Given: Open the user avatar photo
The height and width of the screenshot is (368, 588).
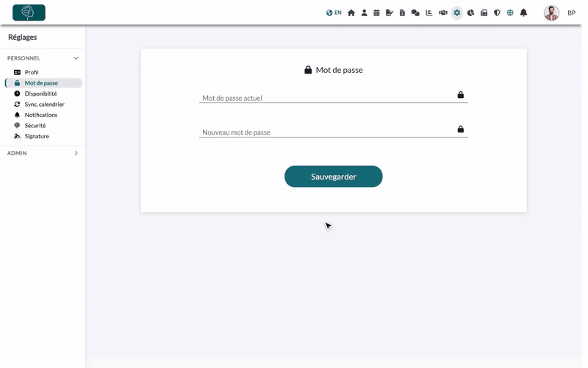Looking at the screenshot, I should click(x=551, y=13).
